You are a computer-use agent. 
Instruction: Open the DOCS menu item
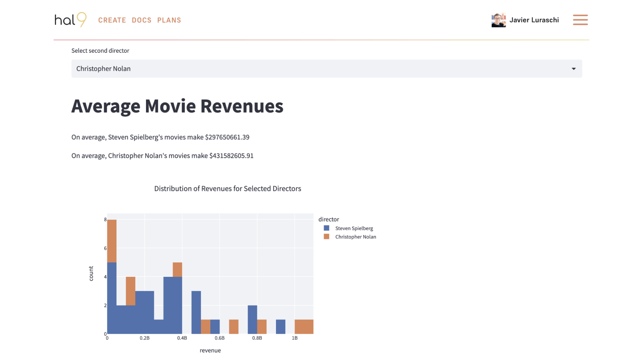point(141,20)
